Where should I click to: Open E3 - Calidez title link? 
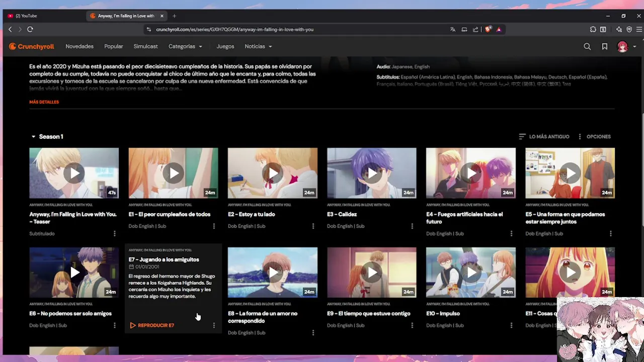342,214
